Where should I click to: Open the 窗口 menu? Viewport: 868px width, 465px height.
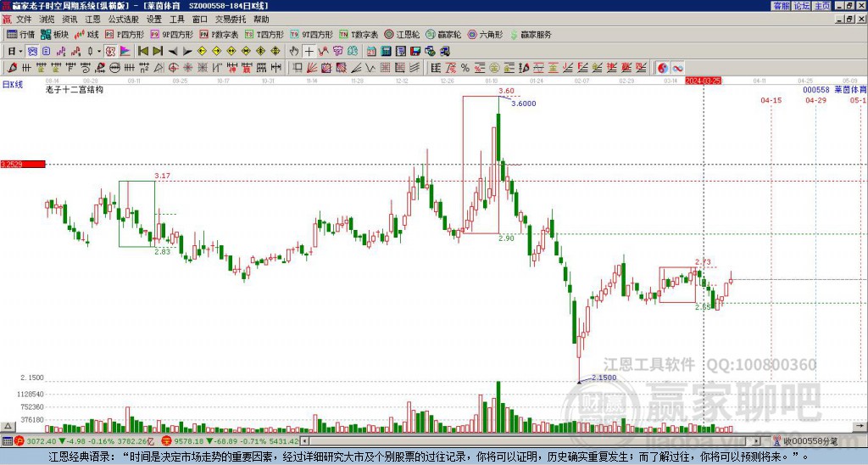coord(200,20)
